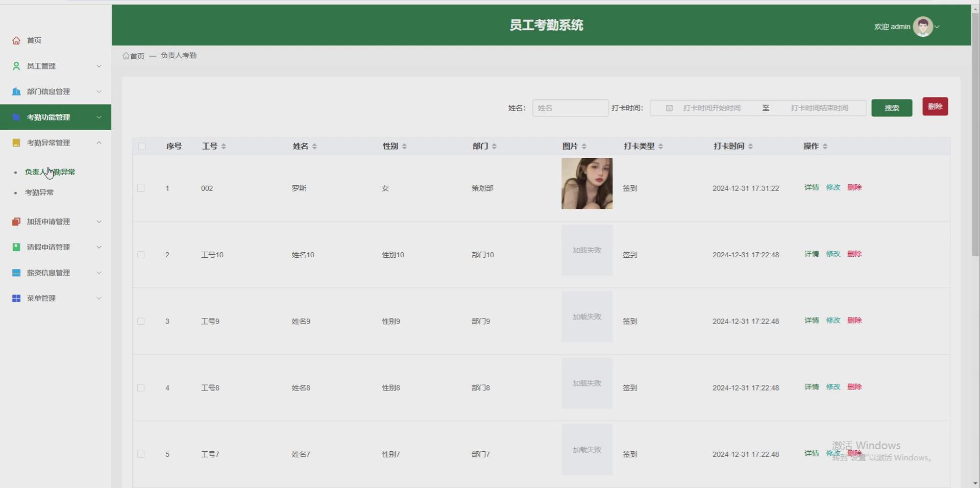This screenshot has height=488, width=980.
Task: Click the 请假申请管理 icon
Action: (x=16, y=247)
